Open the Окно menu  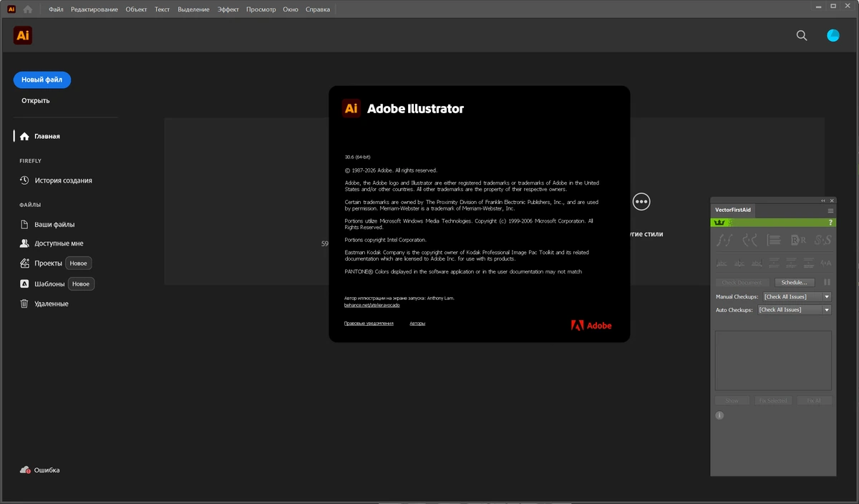(291, 9)
